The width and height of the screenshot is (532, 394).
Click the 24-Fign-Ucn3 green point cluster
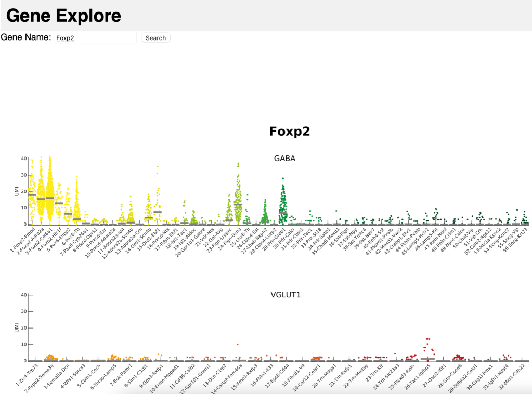[x=238, y=198]
